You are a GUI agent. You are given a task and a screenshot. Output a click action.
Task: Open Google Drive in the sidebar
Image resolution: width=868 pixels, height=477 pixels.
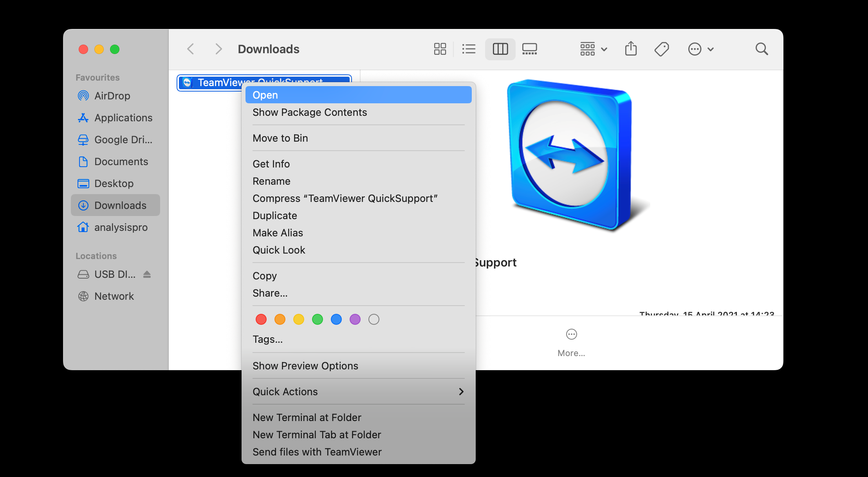point(115,140)
